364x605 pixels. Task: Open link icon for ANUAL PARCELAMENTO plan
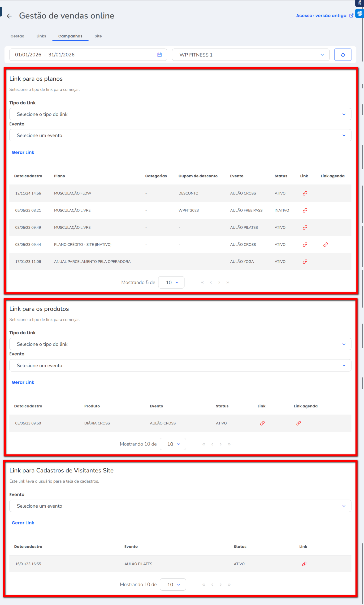(305, 262)
